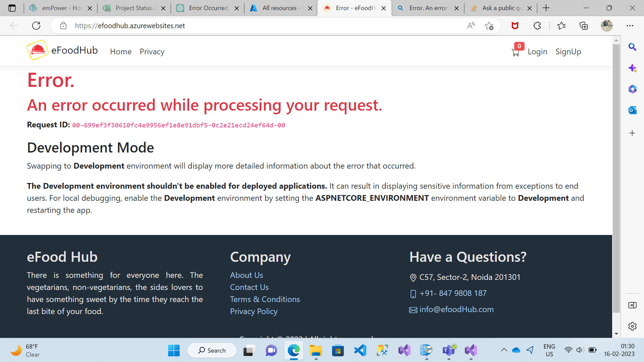Open Outlook from the Edge sidebar

click(x=632, y=110)
